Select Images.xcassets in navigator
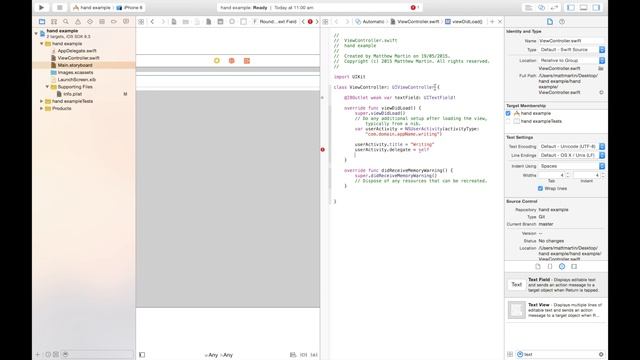 [75, 72]
